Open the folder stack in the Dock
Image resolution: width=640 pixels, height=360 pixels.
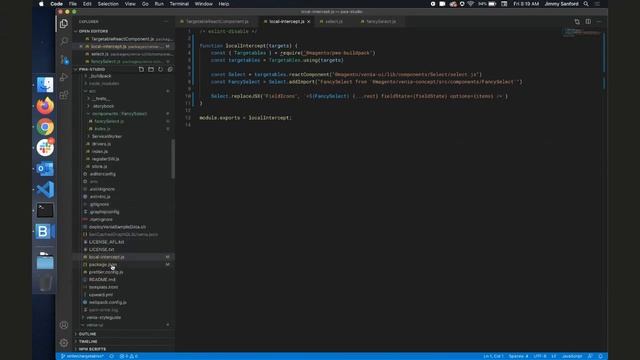(x=45, y=261)
